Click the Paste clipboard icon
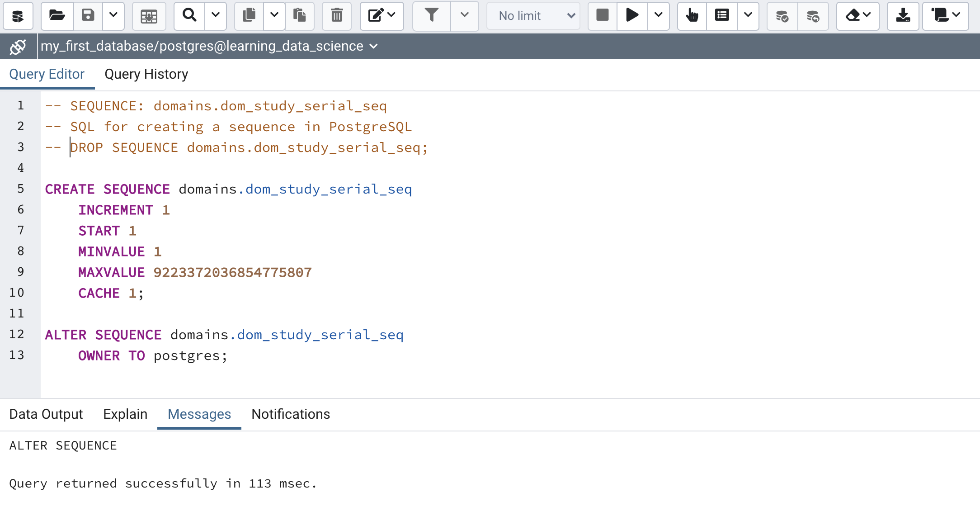The image size is (980, 521). (299, 16)
